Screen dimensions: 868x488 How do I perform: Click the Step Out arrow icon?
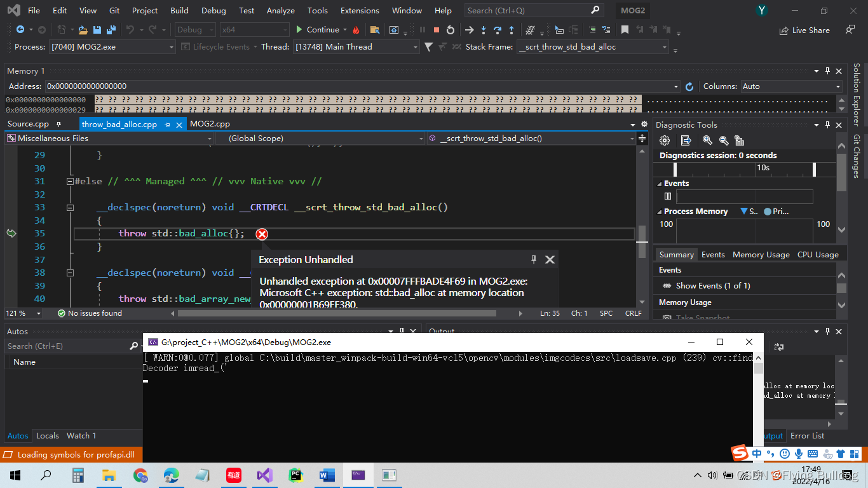512,30
